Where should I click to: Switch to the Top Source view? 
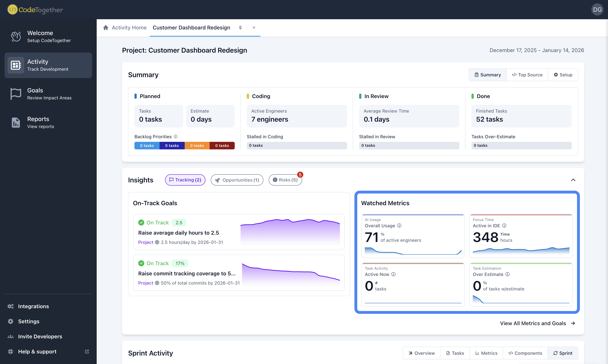[527, 74]
